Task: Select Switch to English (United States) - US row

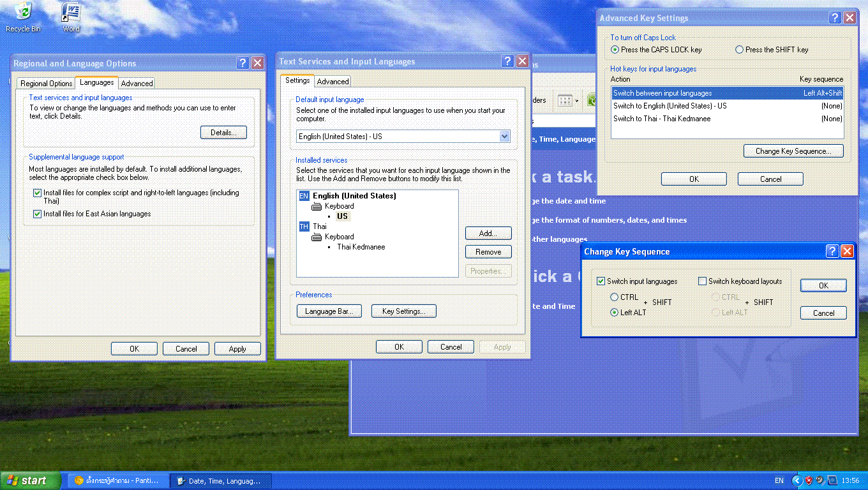Action: point(728,106)
